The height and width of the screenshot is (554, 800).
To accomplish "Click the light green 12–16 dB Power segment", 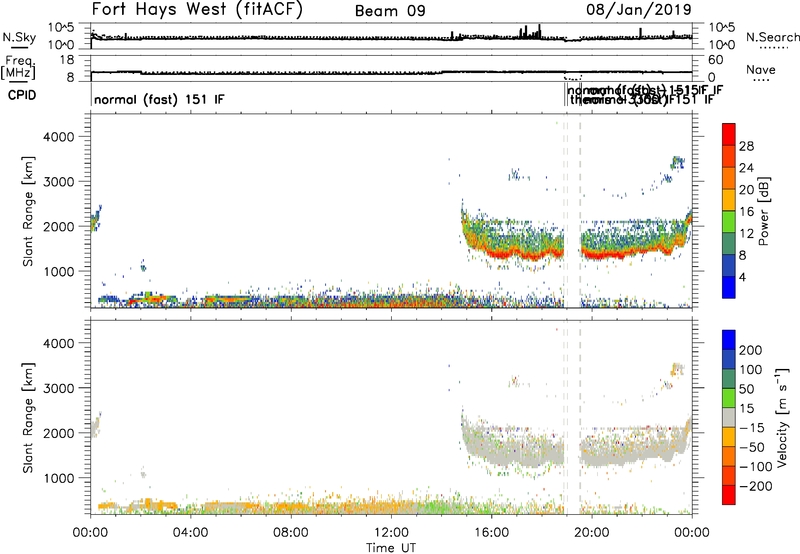I will [729, 222].
